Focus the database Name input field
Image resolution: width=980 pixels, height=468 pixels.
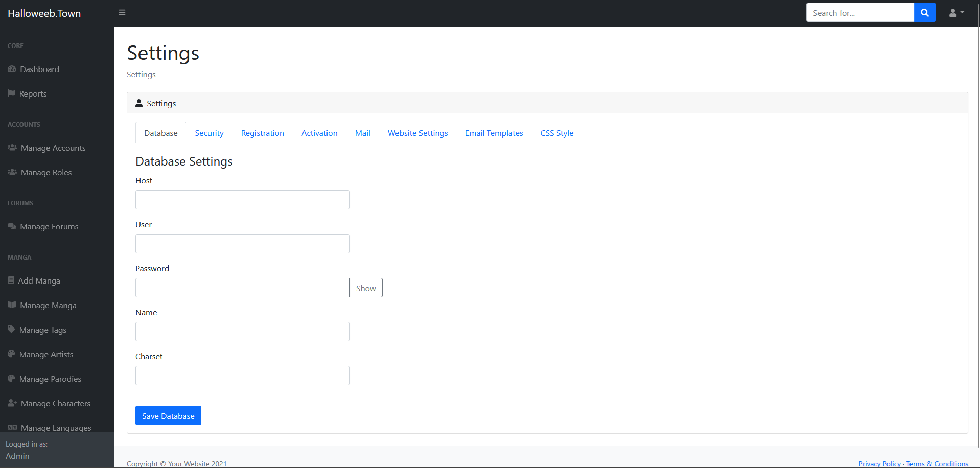[x=243, y=332]
